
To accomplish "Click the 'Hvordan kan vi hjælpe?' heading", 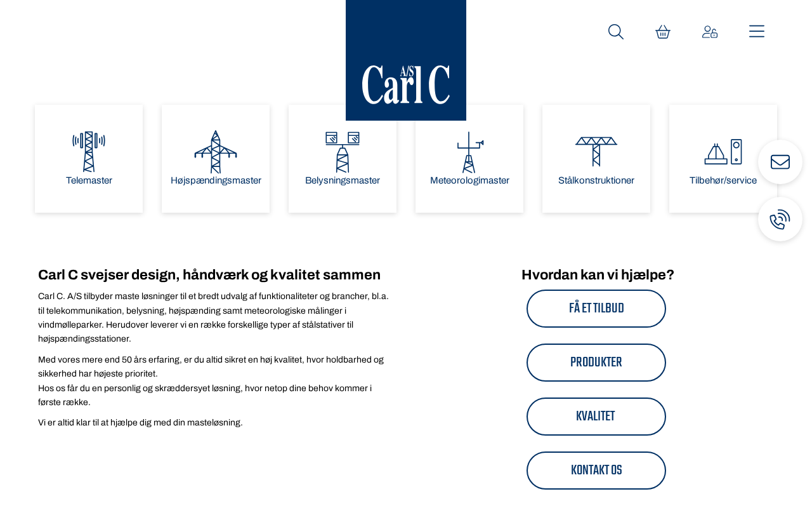I will 598,275.
